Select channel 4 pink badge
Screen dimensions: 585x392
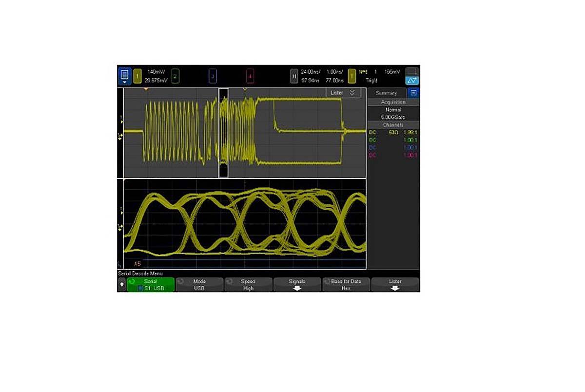click(250, 76)
